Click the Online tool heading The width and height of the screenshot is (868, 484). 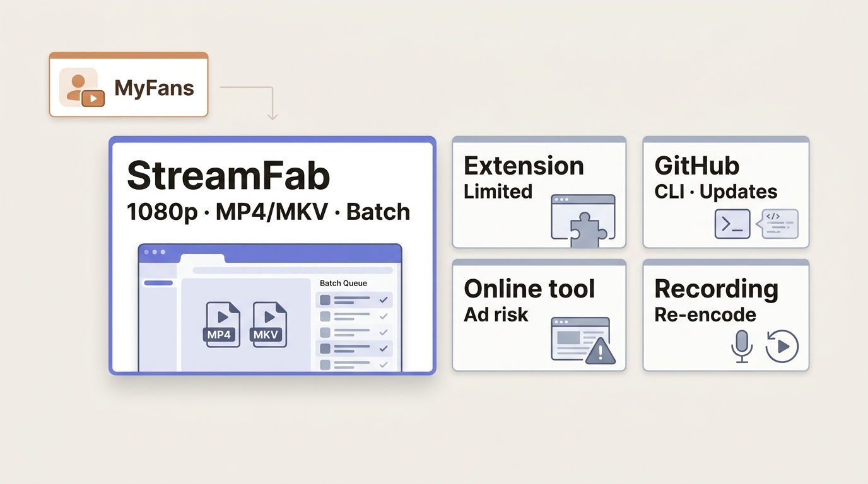529,289
